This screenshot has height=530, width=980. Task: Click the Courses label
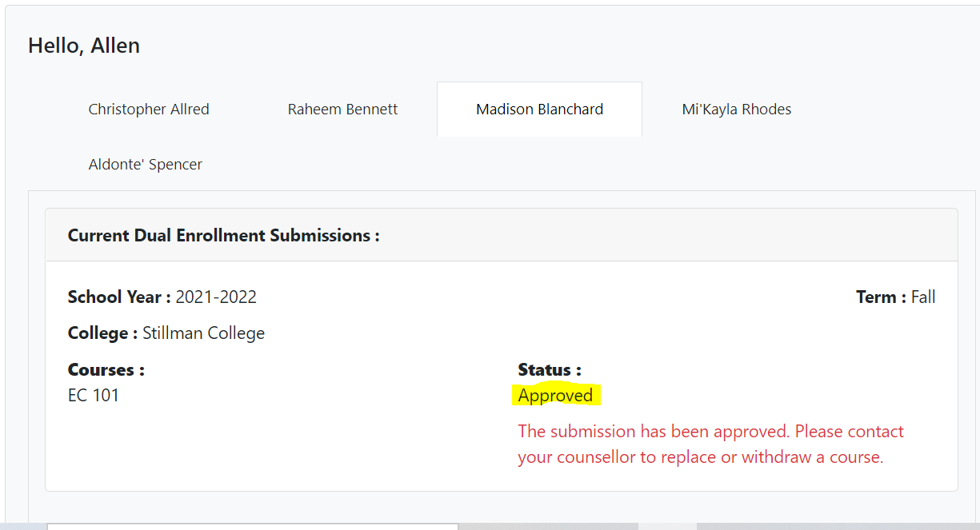pyautogui.click(x=106, y=370)
